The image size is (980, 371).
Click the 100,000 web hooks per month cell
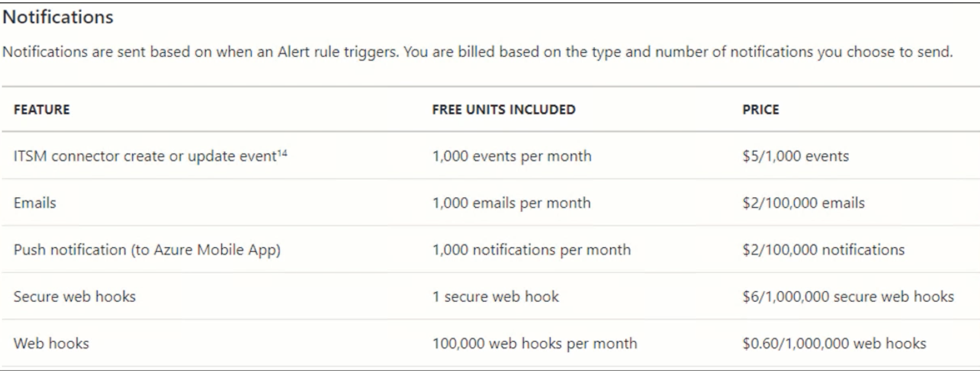tap(534, 344)
